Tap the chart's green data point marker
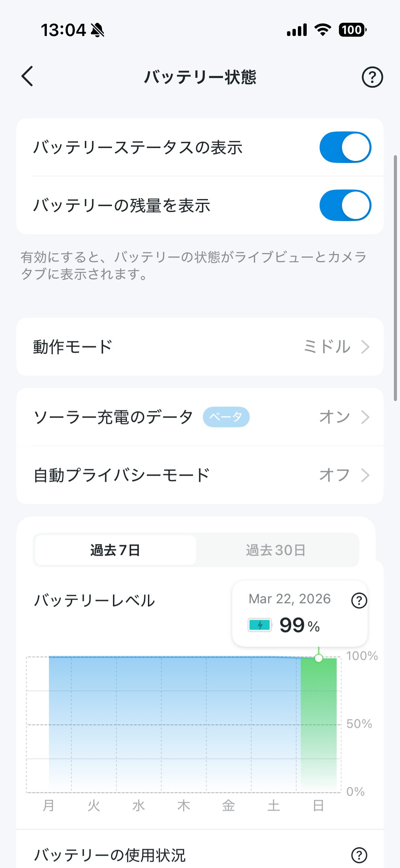 coord(319,658)
